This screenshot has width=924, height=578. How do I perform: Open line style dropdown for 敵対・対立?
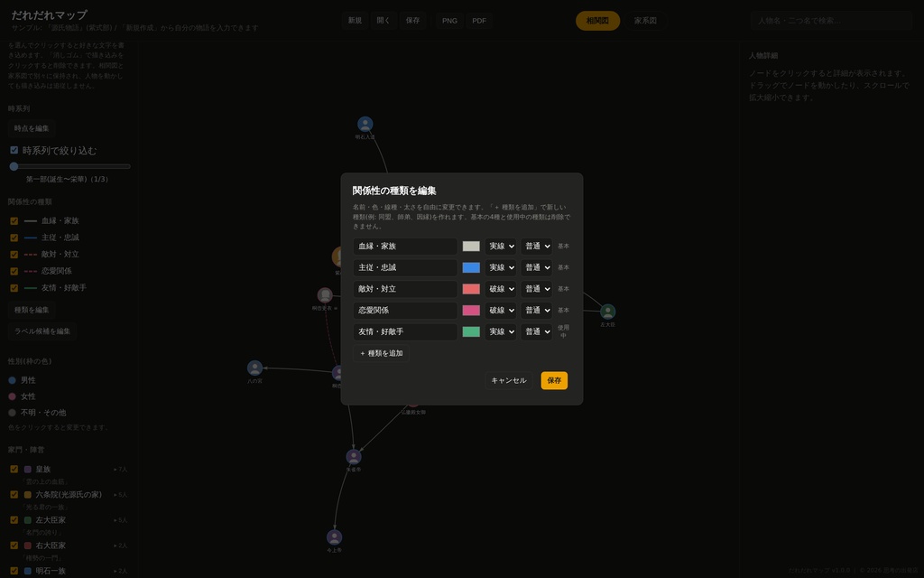[501, 289]
